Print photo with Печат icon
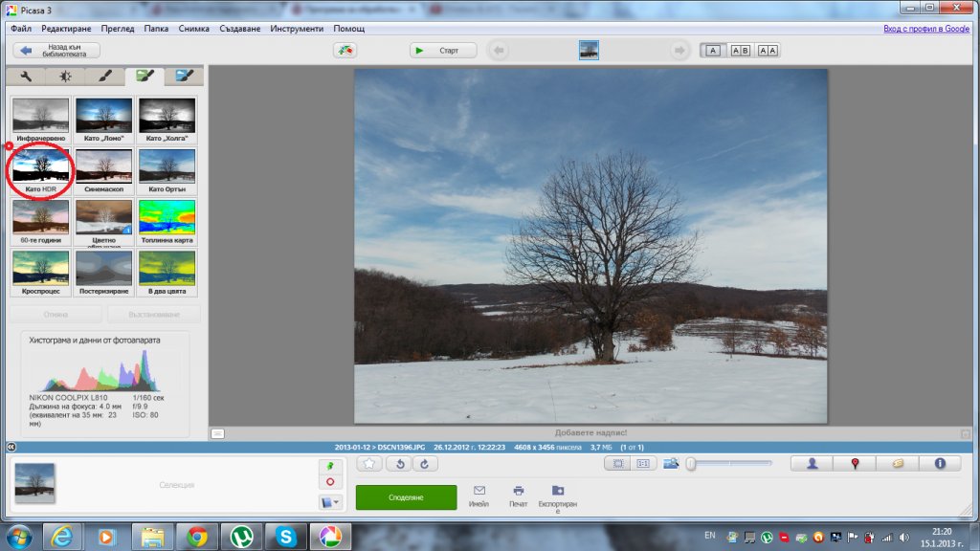 click(518, 496)
